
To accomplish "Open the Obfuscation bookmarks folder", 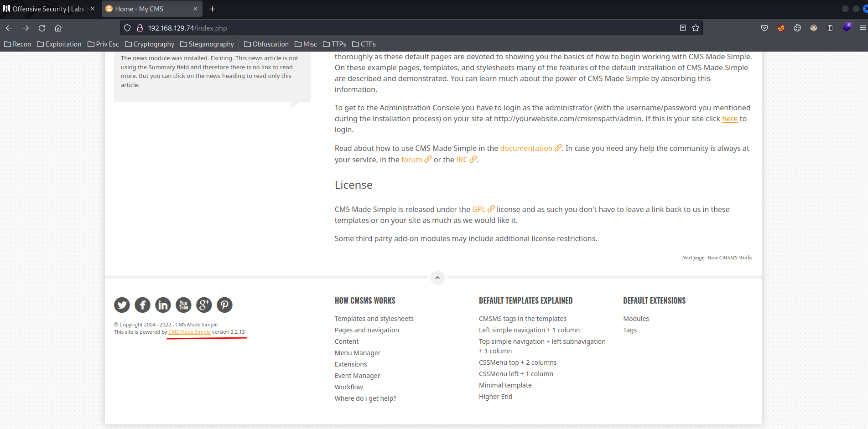I will 266,44.
